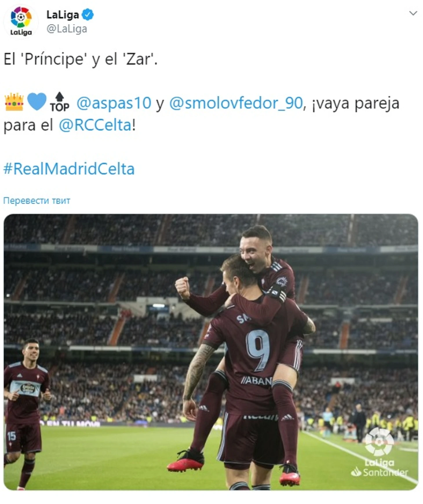This screenshot has width=423, height=504.
Task: Click the raised fist in photo
Action: coord(183,288)
